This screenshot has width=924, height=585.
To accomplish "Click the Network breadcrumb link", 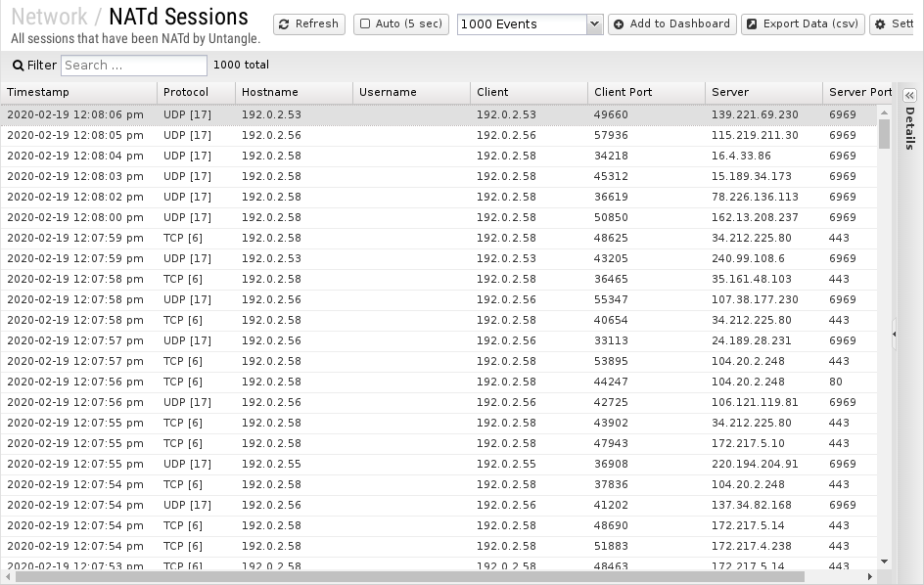I will pos(49,17).
